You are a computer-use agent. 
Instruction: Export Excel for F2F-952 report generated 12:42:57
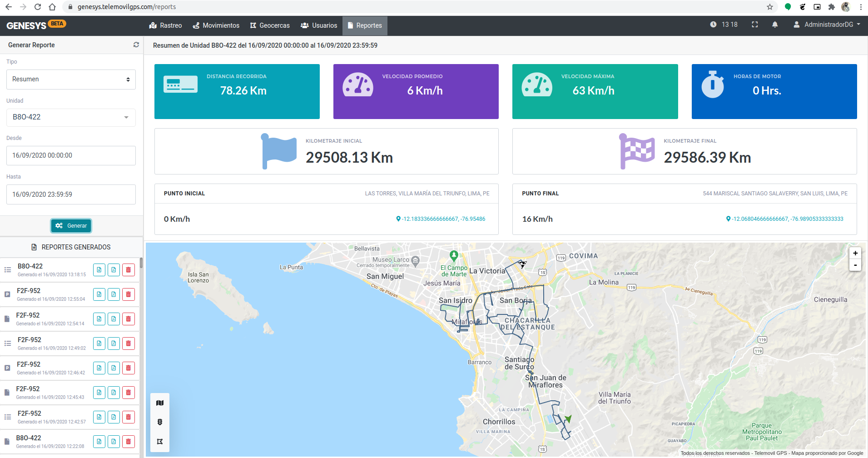[99, 417]
